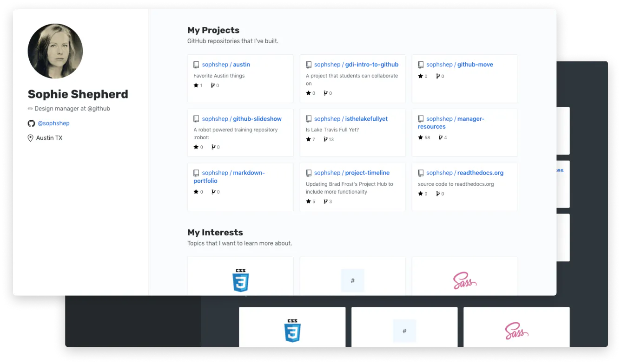Screen dimensions: 621x364
Task: Click the star icon showing 58 on manager-resources
Action: [x=420, y=137]
